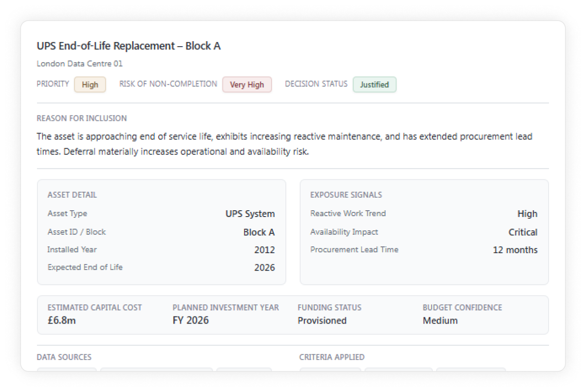
Task: Open the Asset Detail card heading
Action: tap(72, 195)
